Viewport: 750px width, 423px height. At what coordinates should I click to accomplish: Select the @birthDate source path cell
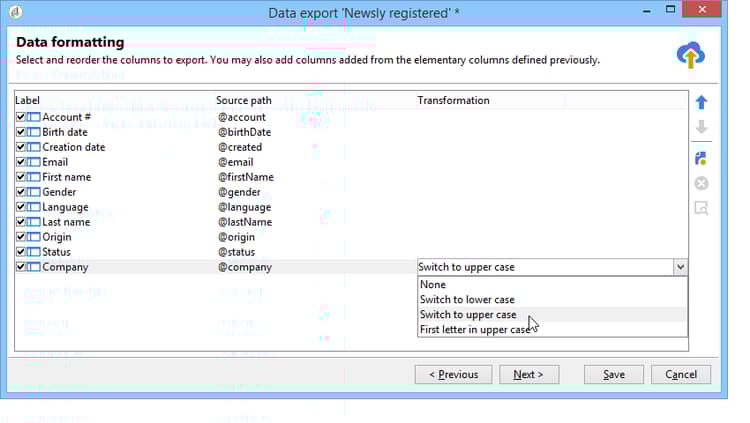[244, 132]
